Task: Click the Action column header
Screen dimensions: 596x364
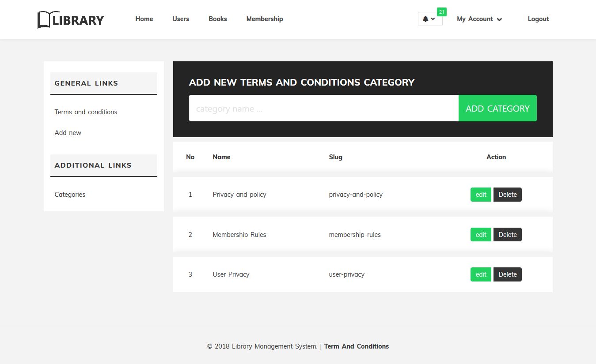Action: (x=496, y=157)
